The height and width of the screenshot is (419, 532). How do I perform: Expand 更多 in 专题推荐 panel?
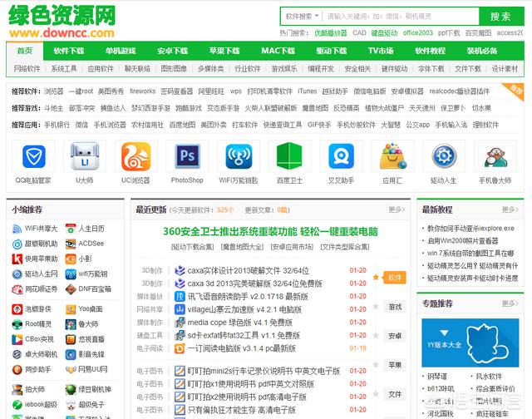pos(510,303)
